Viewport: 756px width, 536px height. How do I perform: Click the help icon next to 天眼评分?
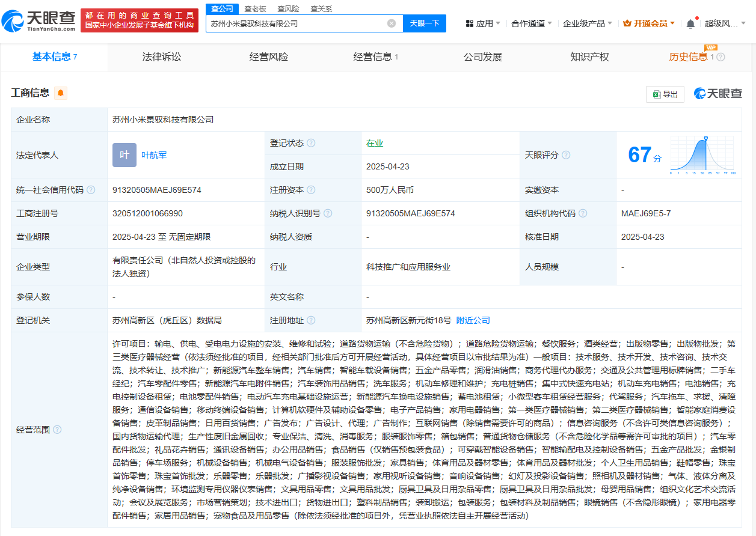click(566, 155)
